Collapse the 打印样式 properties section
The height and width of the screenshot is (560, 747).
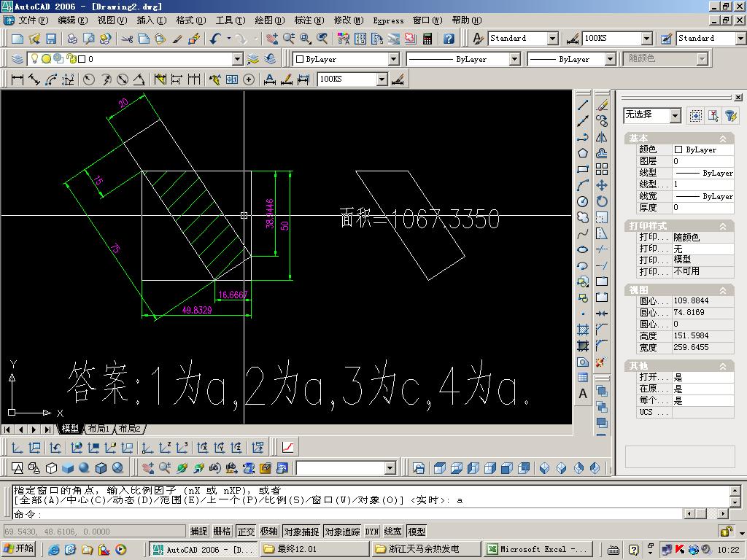pos(723,226)
